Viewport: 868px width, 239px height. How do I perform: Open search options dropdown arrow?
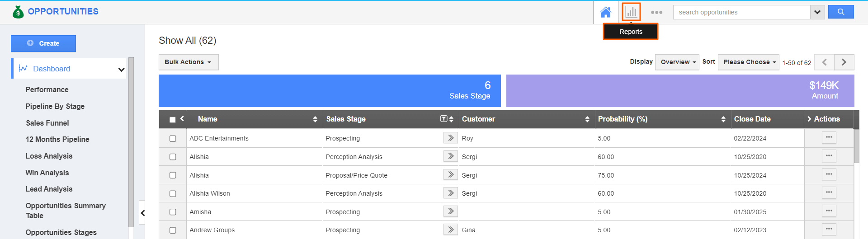click(817, 12)
